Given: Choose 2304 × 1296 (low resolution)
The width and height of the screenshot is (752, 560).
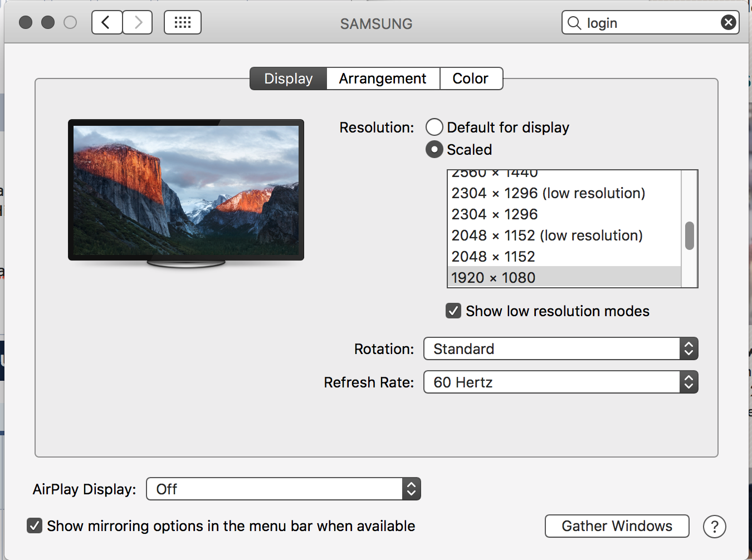Looking at the screenshot, I should (x=564, y=193).
